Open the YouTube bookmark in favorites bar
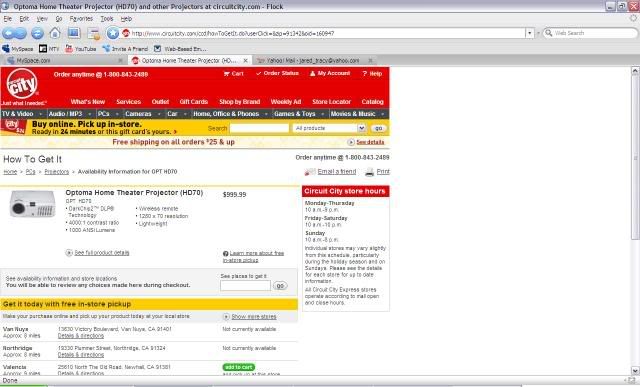Screen dimensions: 640x387 81,49
